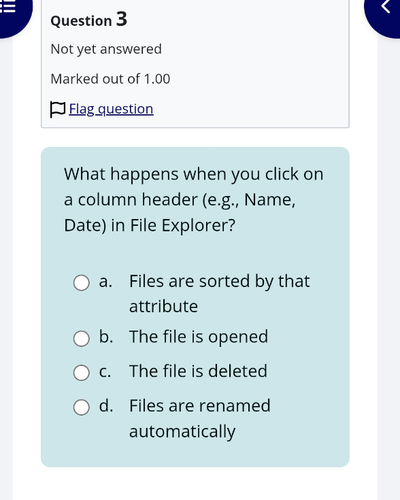Select option a radio button
Image resolution: width=400 pixels, height=500 pixels.
[x=81, y=283]
